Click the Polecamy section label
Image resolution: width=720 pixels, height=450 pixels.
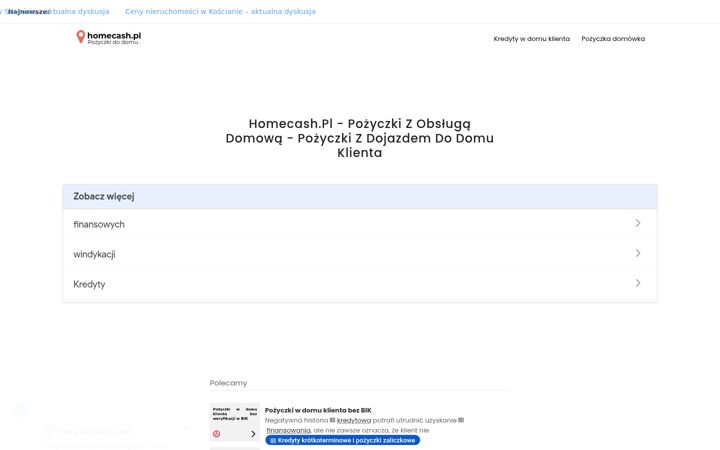(228, 383)
